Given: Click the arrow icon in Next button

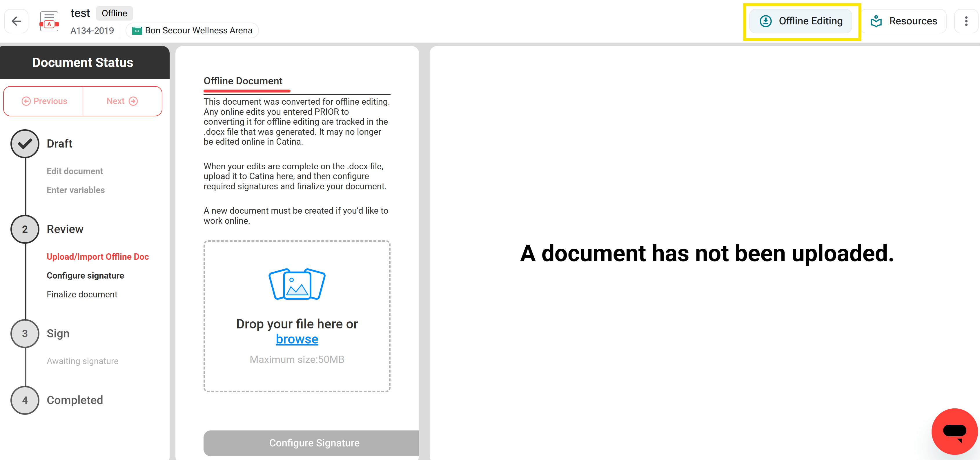Looking at the screenshot, I should click(133, 101).
